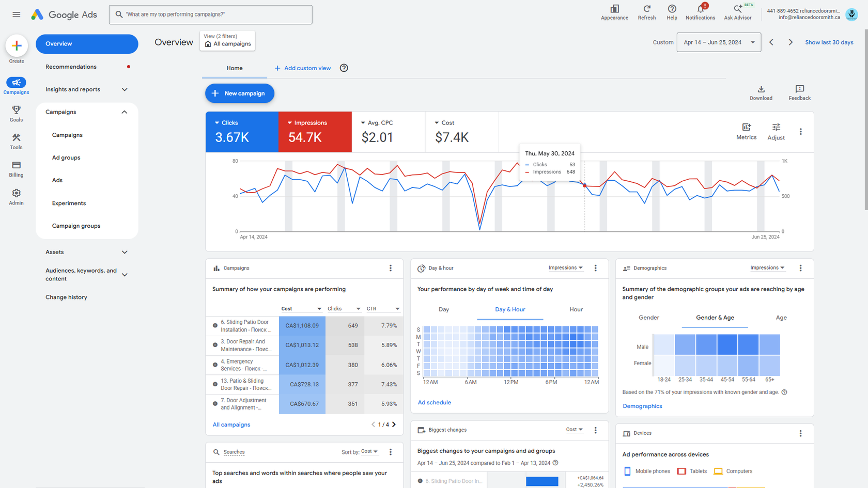Open Ad groups in sidebar
The image size is (868, 488).
[66, 158]
